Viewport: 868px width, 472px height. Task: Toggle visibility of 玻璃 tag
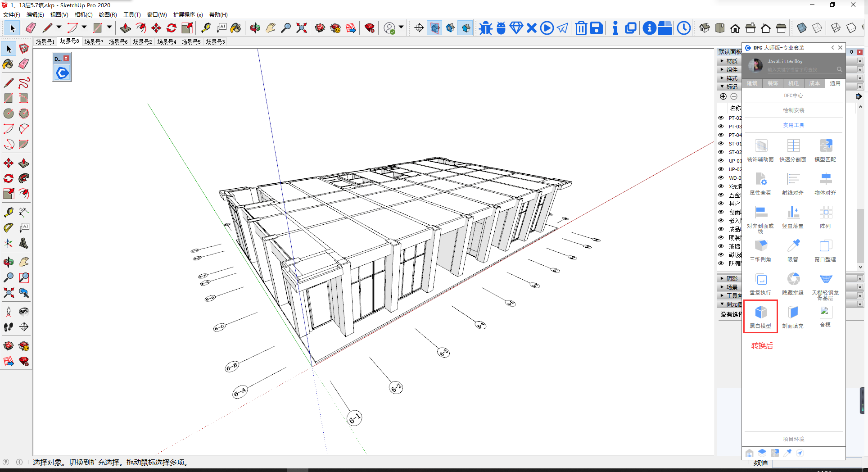(x=721, y=246)
